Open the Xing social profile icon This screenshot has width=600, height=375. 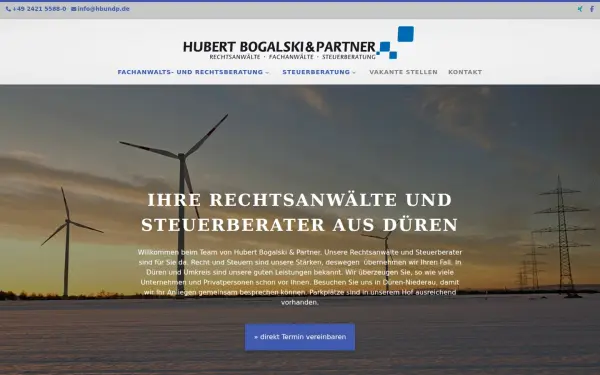click(580, 9)
